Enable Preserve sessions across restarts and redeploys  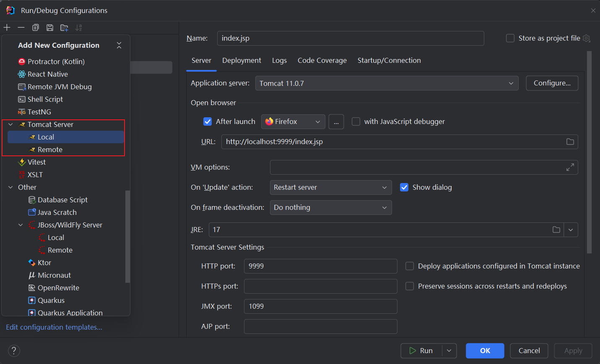(x=410, y=286)
